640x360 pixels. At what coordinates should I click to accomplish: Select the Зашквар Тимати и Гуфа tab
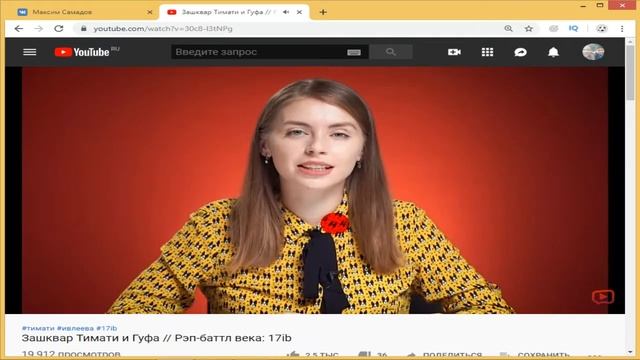click(234, 12)
